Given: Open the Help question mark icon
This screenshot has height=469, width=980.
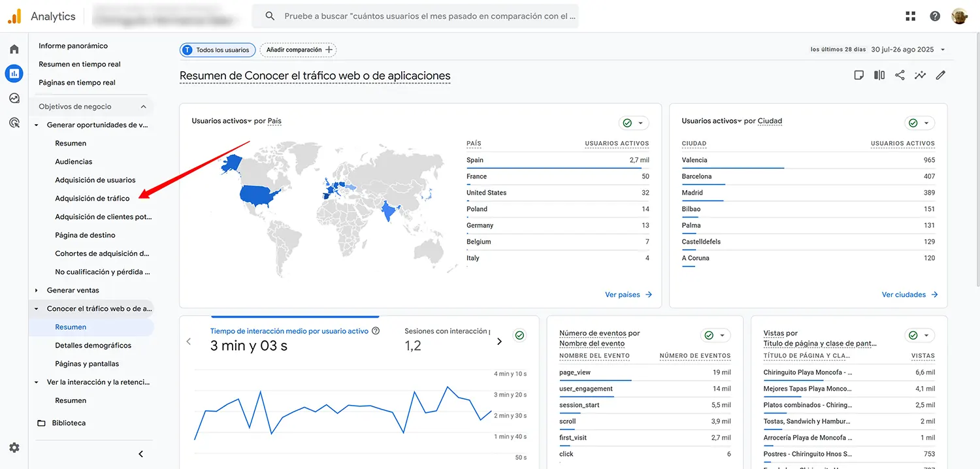Looking at the screenshot, I should tap(934, 15).
